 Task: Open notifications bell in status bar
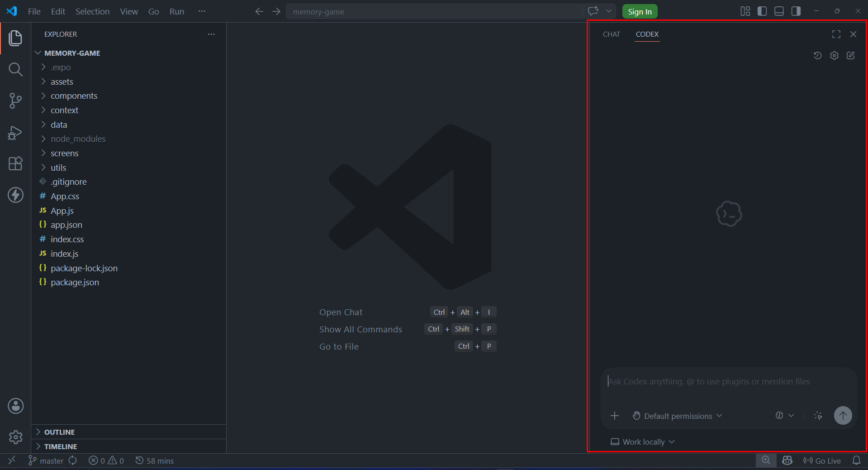tap(856, 460)
